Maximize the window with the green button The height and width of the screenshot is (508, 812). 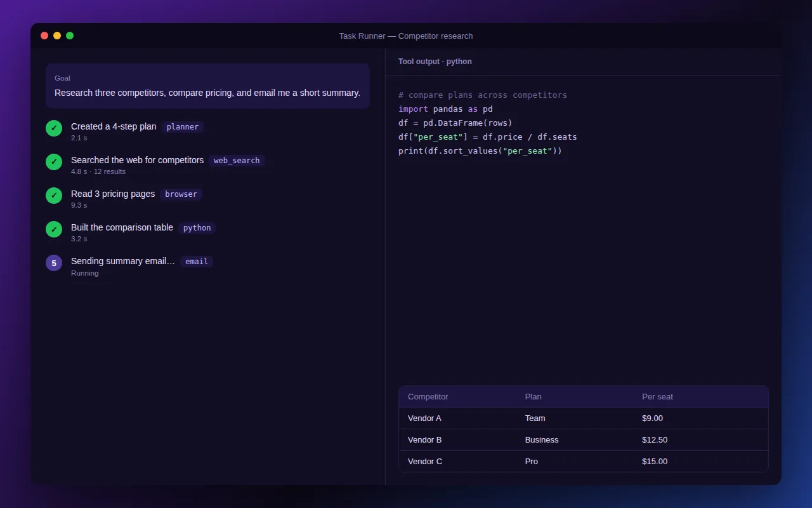tap(70, 36)
